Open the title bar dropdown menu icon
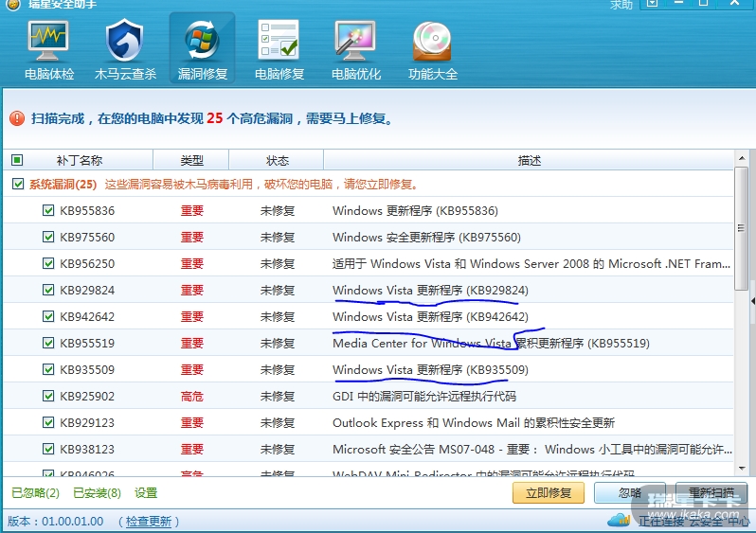Image resolution: width=756 pixels, height=533 pixels. pos(652,4)
